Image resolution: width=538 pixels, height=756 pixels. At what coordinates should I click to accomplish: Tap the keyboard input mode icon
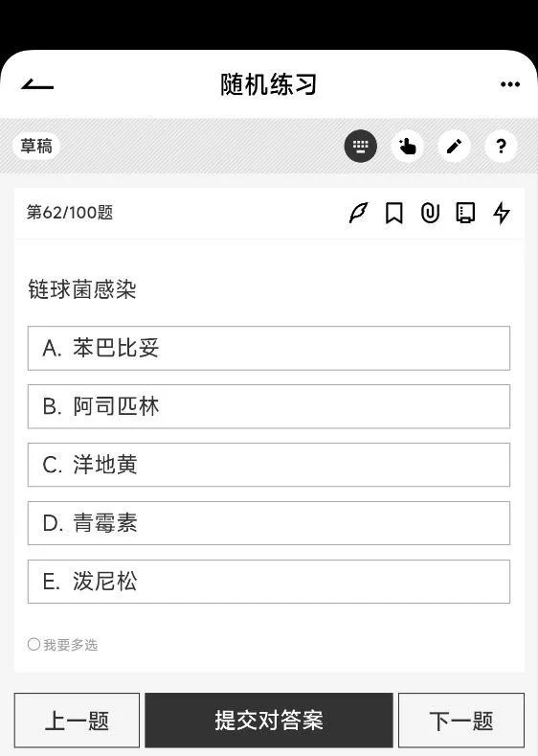tap(360, 146)
